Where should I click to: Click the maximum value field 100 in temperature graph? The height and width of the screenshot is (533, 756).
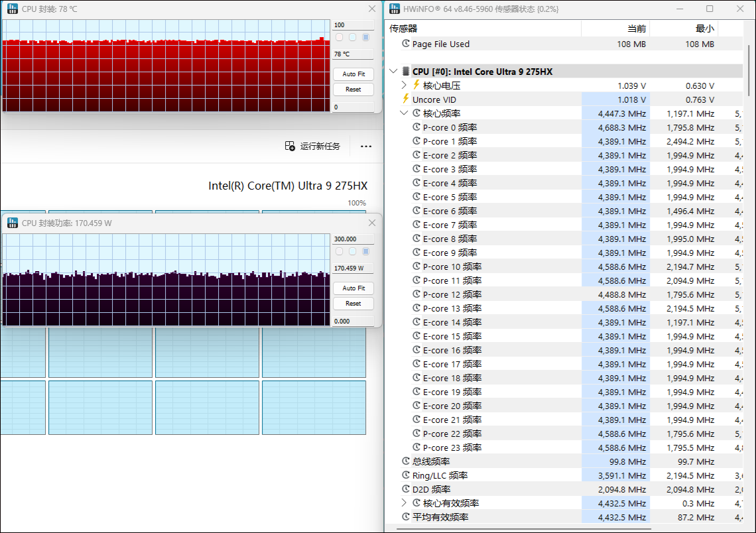tap(353, 25)
